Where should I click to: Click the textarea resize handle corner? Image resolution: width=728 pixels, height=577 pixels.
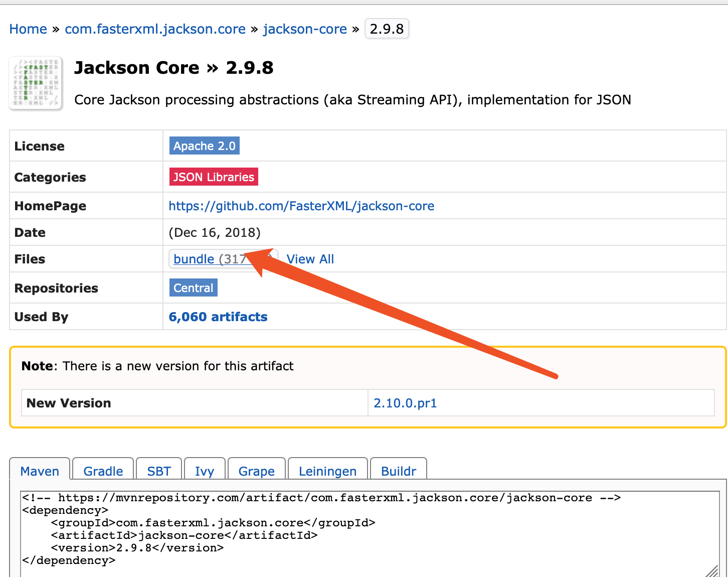click(x=712, y=570)
